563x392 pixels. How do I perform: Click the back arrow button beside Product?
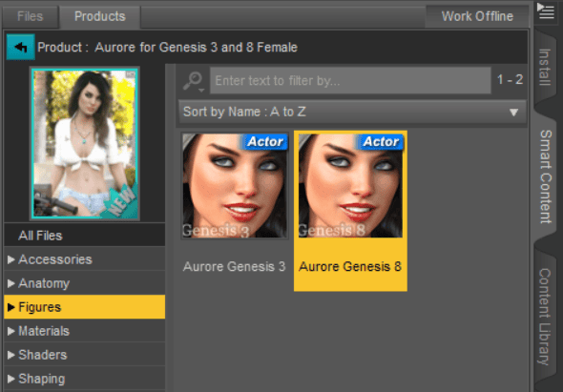pos(20,47)
